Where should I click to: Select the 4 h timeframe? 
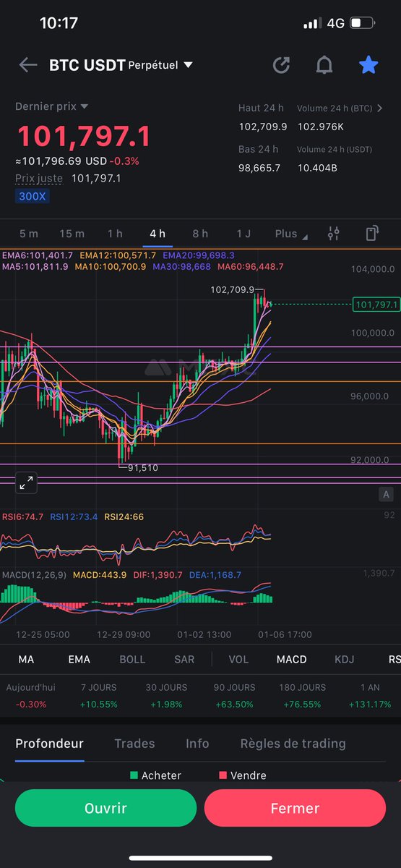click(158, 234)
